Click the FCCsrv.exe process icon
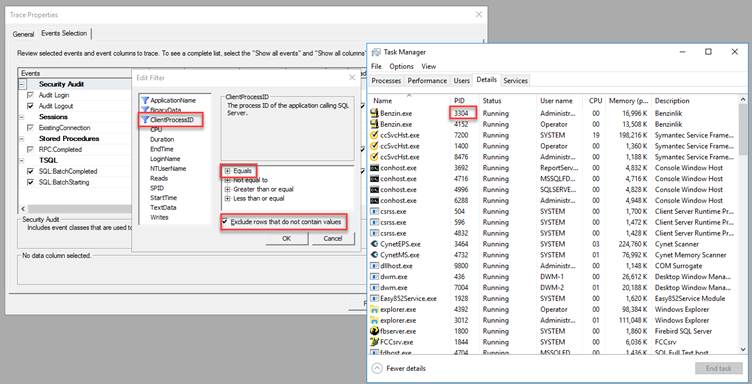This screenshot has height=384, width=752. (x=375, y=342)
